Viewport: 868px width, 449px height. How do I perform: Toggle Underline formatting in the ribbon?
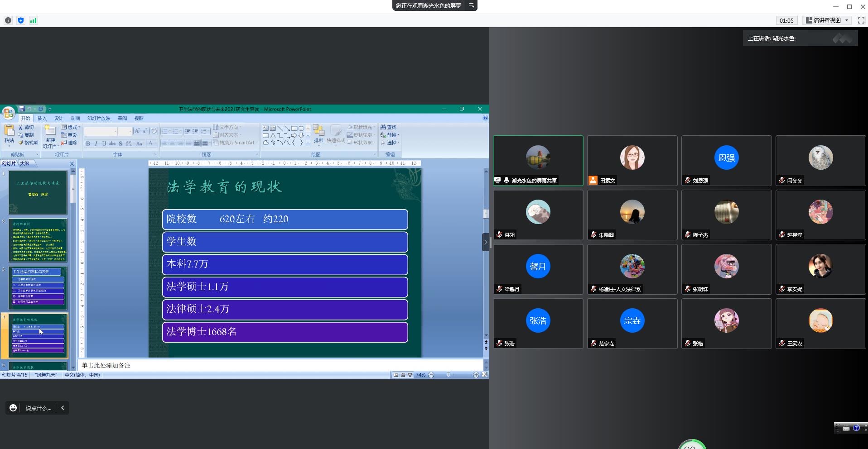point(104,143)
